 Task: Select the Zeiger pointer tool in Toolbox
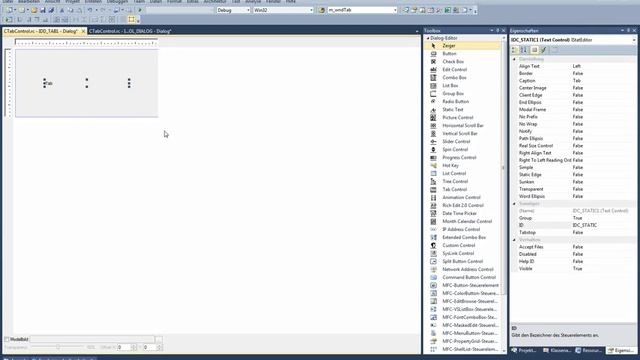pos(463,46)
